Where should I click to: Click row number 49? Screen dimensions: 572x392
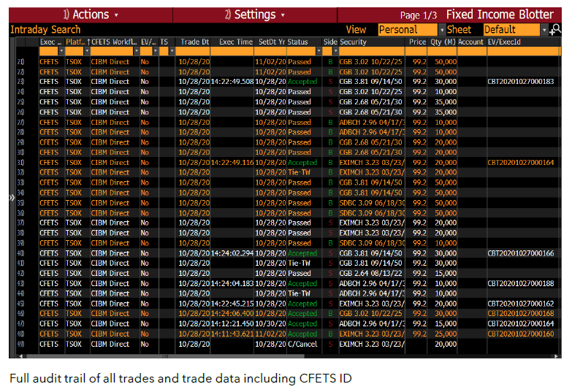(20, 345)
